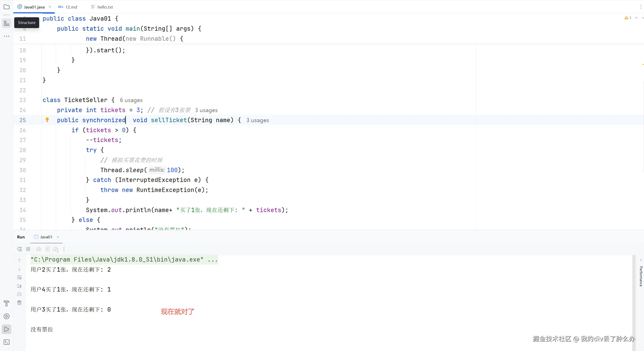This screenshot has width=644, height=351.
Task: Click the console vertical scrollbar
Action: (x=633, y=296)
